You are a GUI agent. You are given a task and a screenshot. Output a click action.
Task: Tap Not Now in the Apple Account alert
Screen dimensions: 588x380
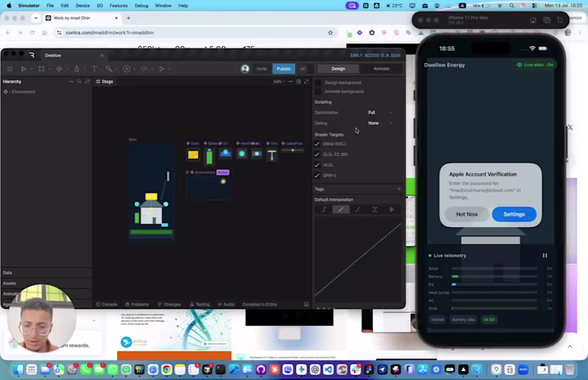click(467, 214)
